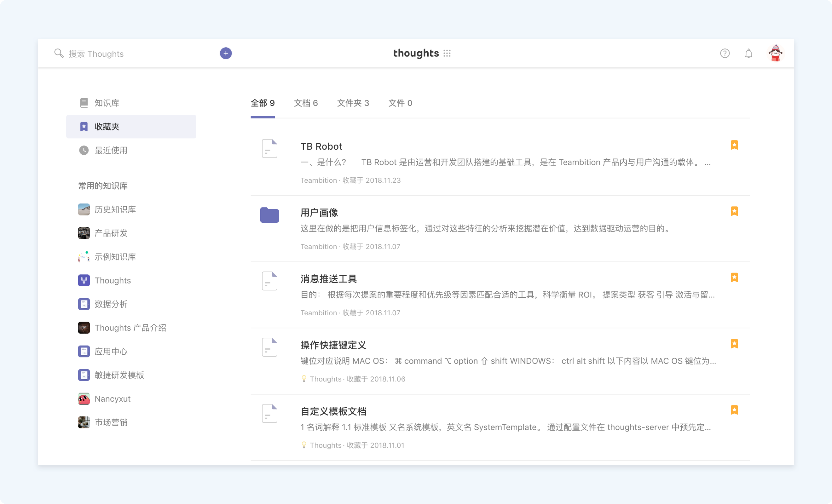Click the Thoughts 产品介绍 thumbnail icon

tap(84, 328)
